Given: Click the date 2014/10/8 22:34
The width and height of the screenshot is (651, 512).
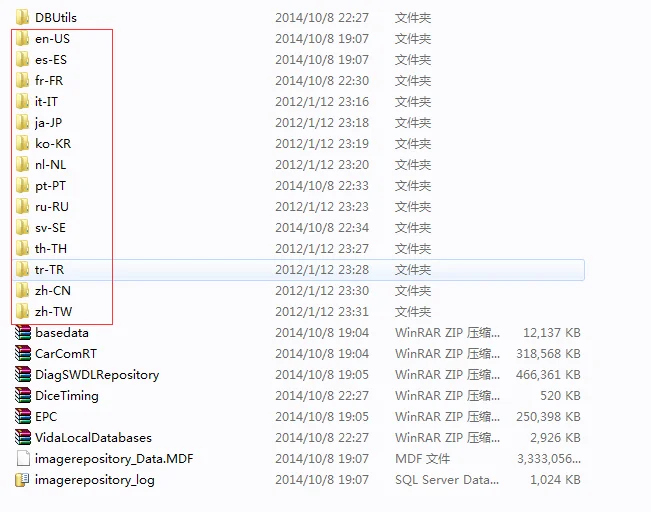Looking at the screenshot, I should pos(322,227).
